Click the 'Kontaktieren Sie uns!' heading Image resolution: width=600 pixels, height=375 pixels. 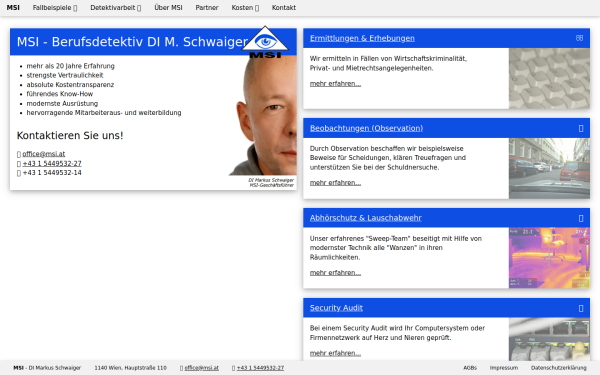point(70,135)
